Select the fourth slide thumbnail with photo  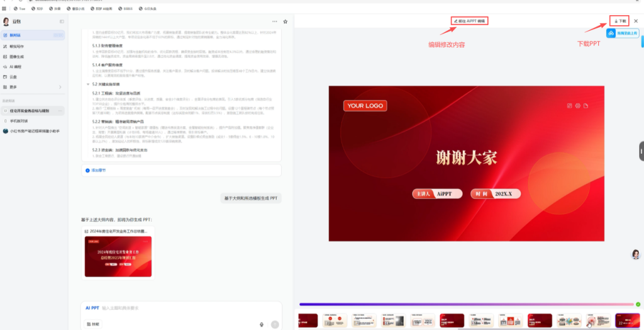coord(394,321)
